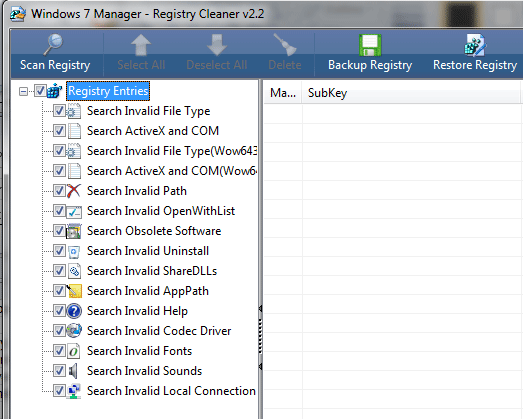This screenshot has height=419, width=523.
Task: Uncheck ActiveX and COM(Wow64) checkbox
Action: (x=59, y=170)
